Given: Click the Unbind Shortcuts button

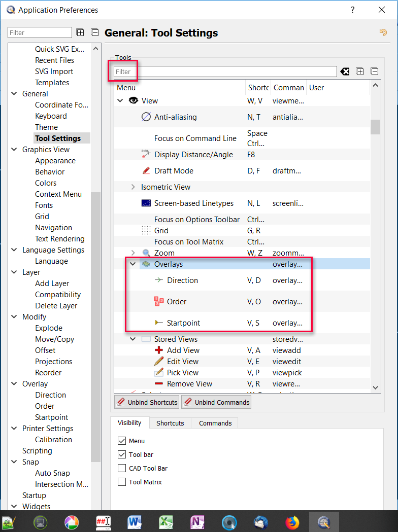Looking at the screenshot, I should 147,402.
